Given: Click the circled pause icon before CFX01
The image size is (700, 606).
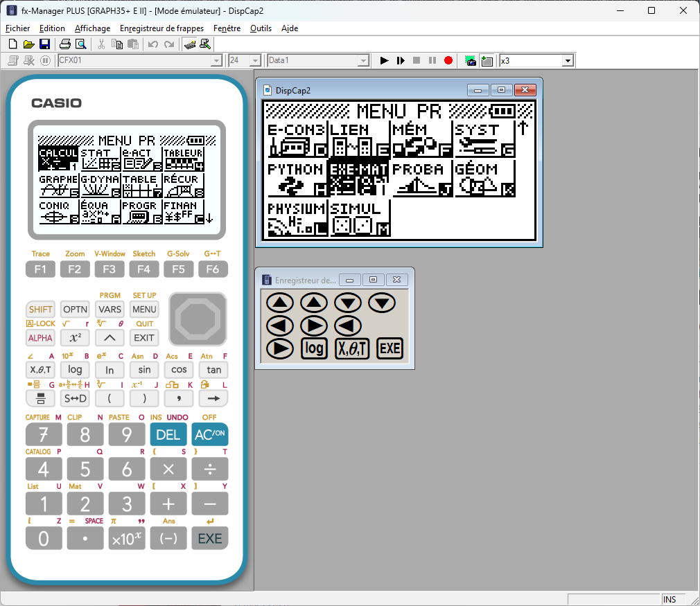Looking at the screenshot, I should (x=45, y=60).
